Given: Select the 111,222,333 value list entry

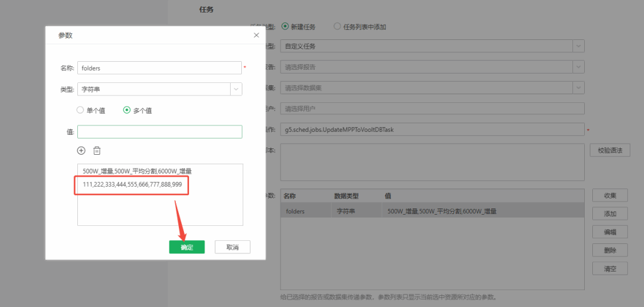Looking at the screenshot, I should [132, 185].
